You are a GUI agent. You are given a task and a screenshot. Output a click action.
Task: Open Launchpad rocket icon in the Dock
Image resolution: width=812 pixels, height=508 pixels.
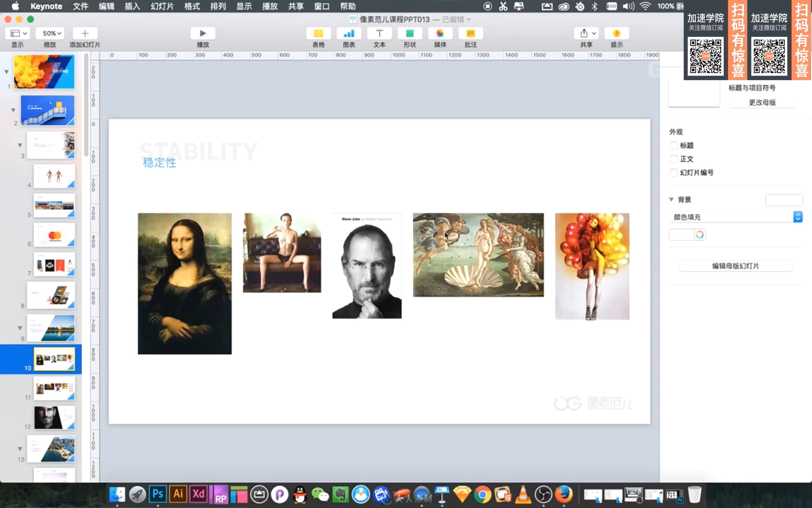pos(137,494)
